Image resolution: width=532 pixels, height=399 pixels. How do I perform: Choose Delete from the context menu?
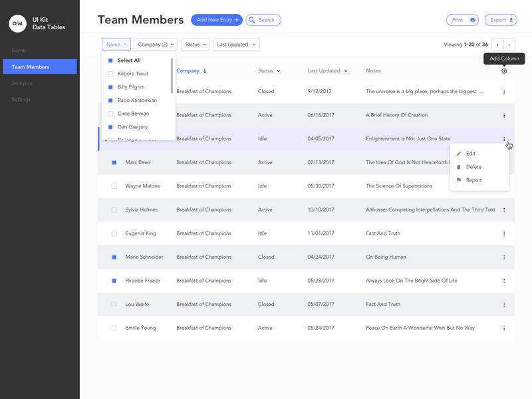(479, 167)
